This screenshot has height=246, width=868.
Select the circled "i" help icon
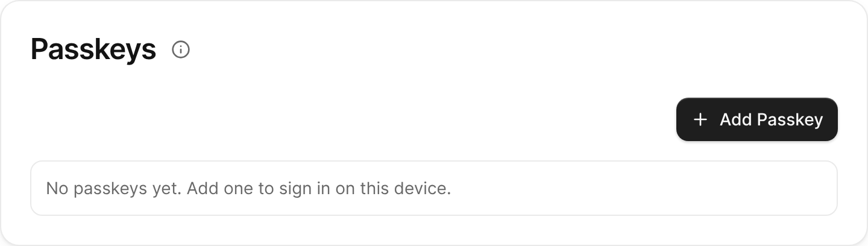tap(181, 49)
